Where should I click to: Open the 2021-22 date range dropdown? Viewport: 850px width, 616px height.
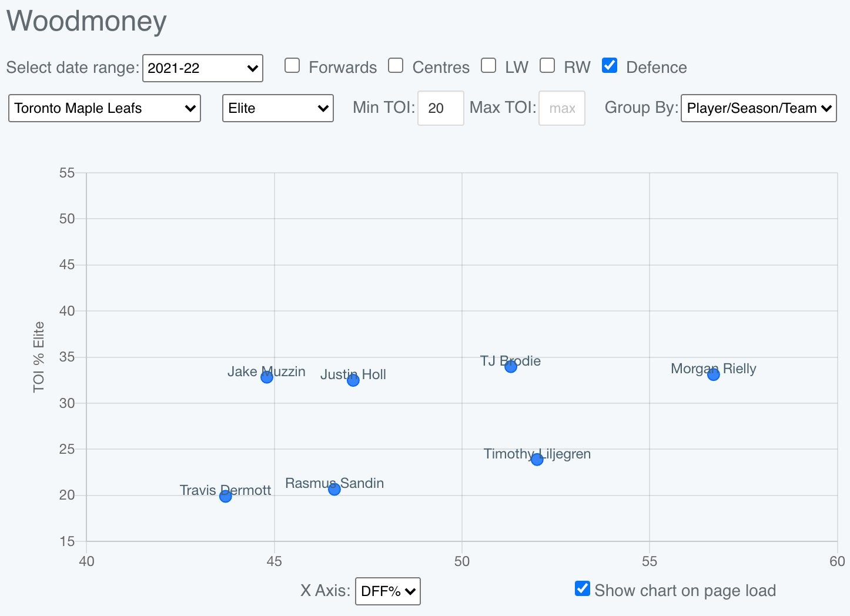(203, 68)
